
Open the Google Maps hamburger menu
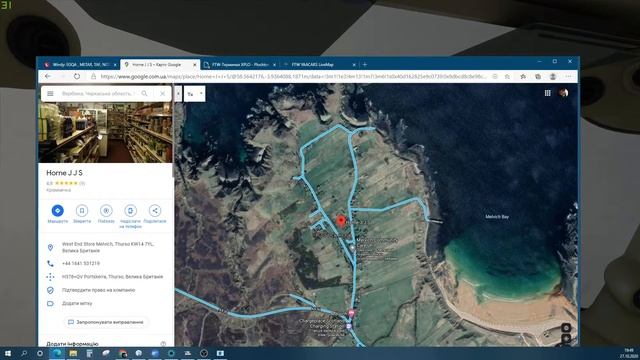50,93
